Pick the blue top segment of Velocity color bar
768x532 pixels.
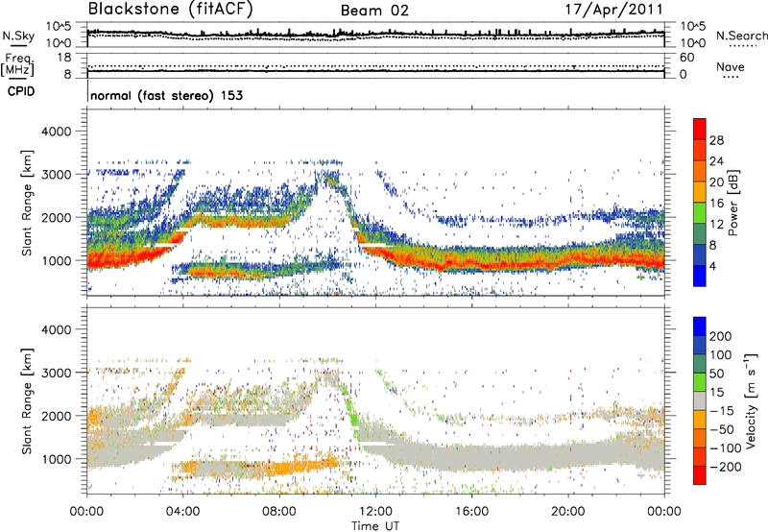700,326
